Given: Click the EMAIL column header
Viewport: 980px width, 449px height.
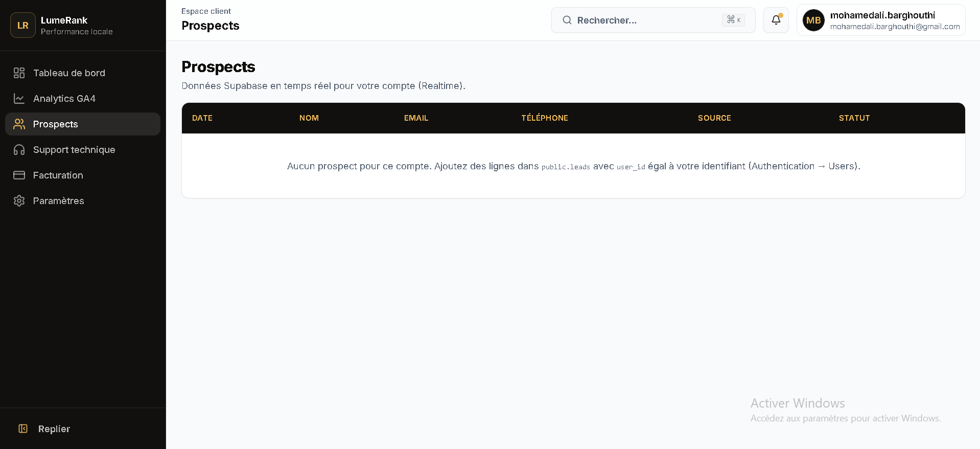Looking at the screenshot, I should pos(416,118).
